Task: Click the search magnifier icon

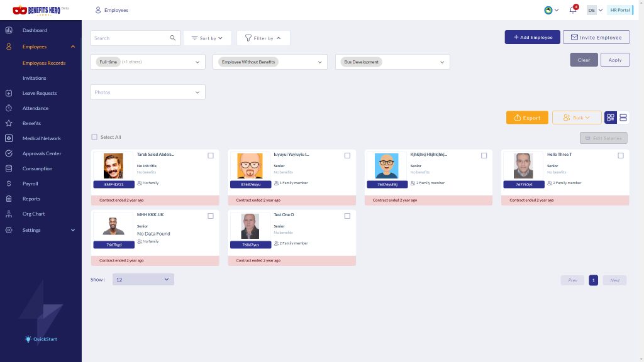Action: point(172,38)
